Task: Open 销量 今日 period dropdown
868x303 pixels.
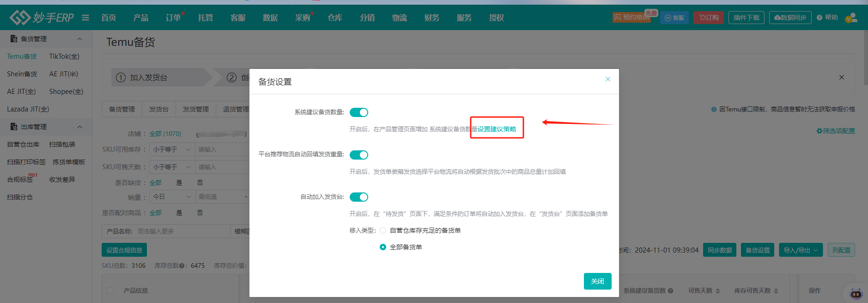Action: (x=172, y=197)
